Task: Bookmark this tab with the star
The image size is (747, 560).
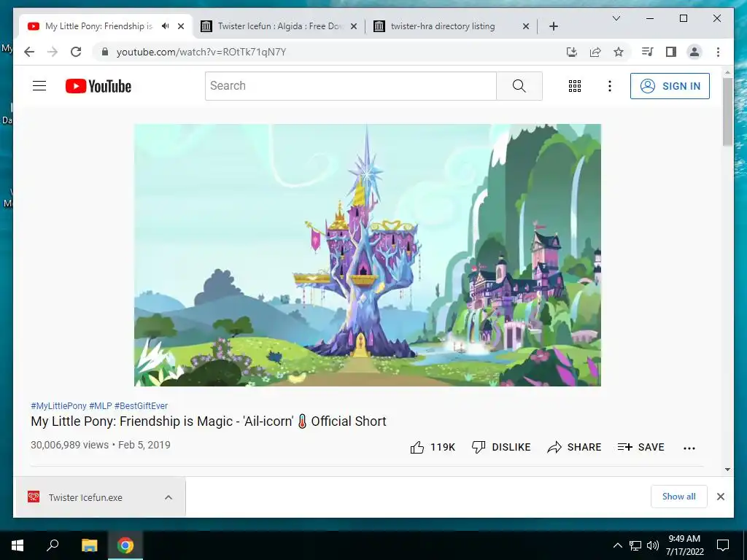Action: pyautogui.click(x=619, y=52)
